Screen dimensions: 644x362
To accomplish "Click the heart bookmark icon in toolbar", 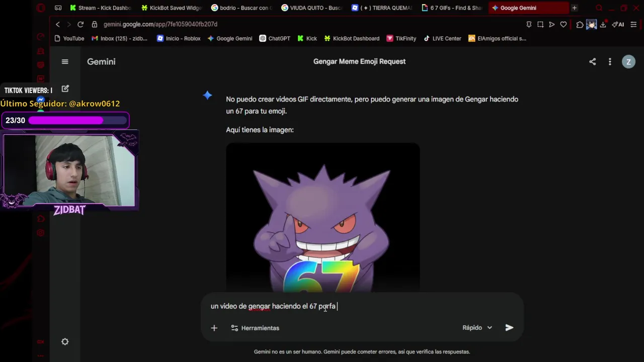I will coord(563,24).
